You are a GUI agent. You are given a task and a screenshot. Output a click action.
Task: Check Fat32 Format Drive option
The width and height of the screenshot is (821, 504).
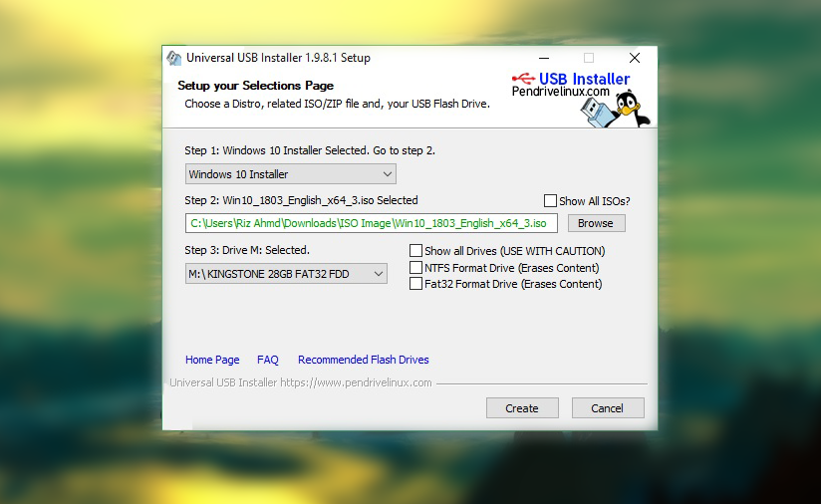(x=415, y=284)
